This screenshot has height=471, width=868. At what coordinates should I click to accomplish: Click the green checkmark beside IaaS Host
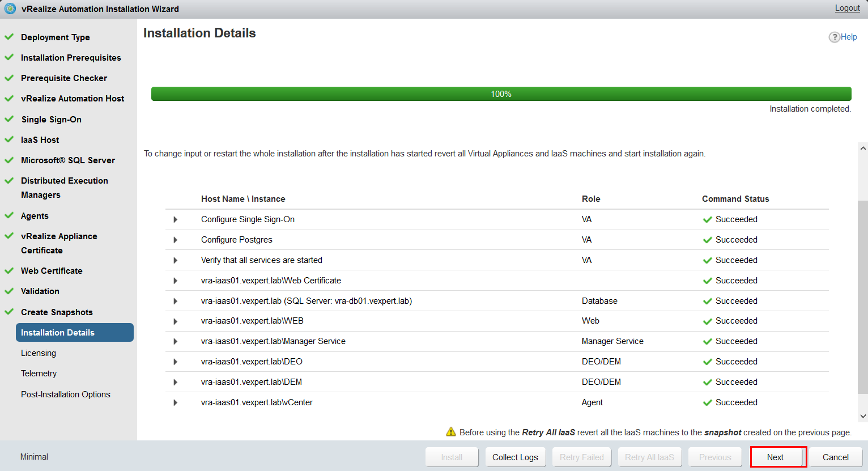pos(9,139)
